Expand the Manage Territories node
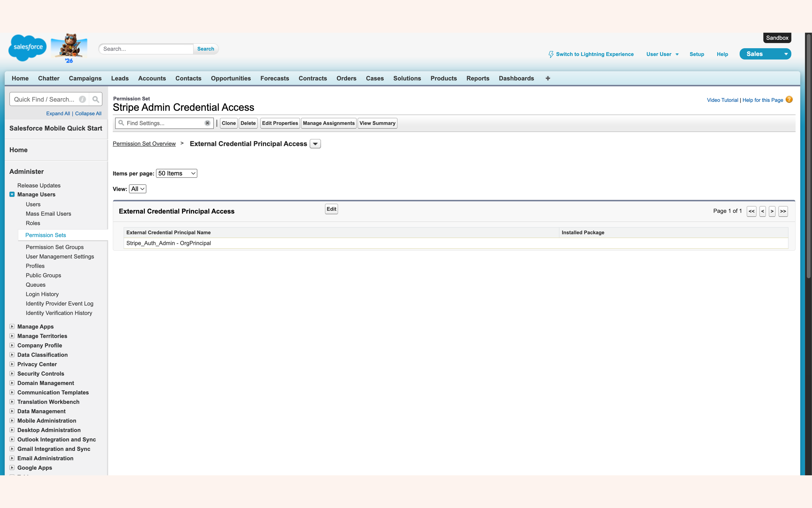The height and width of the screenshot is (508, 812). tap(12, 336)
